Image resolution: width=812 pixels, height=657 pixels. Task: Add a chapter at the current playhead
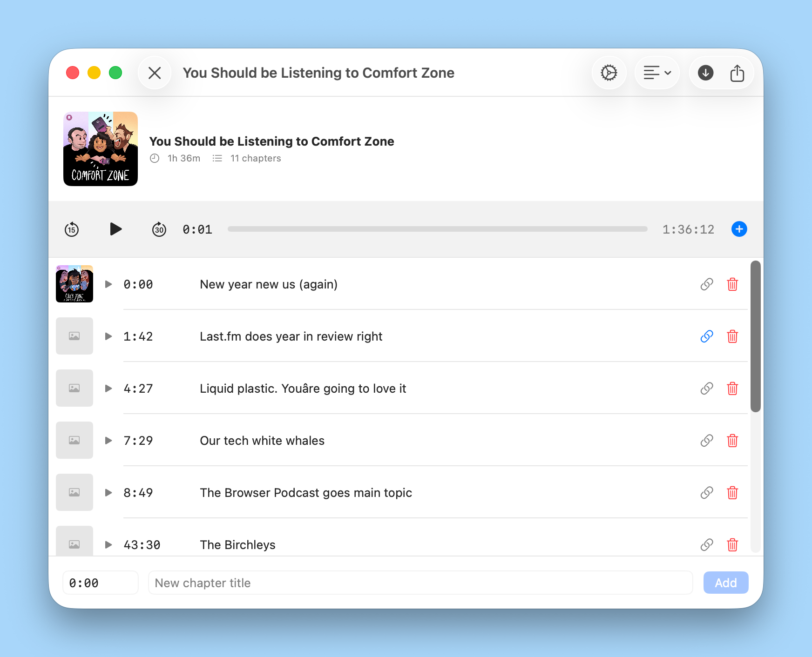pyautogui.click(x=739, y=229)
